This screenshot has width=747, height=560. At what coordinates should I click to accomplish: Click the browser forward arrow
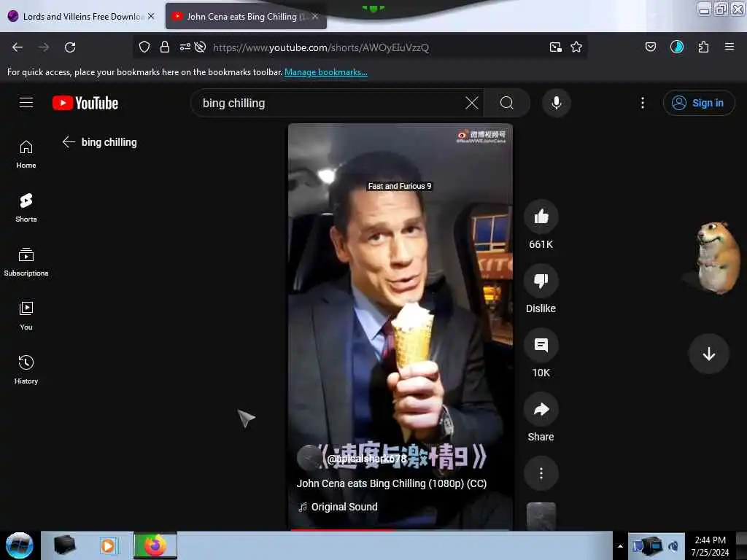44,47
